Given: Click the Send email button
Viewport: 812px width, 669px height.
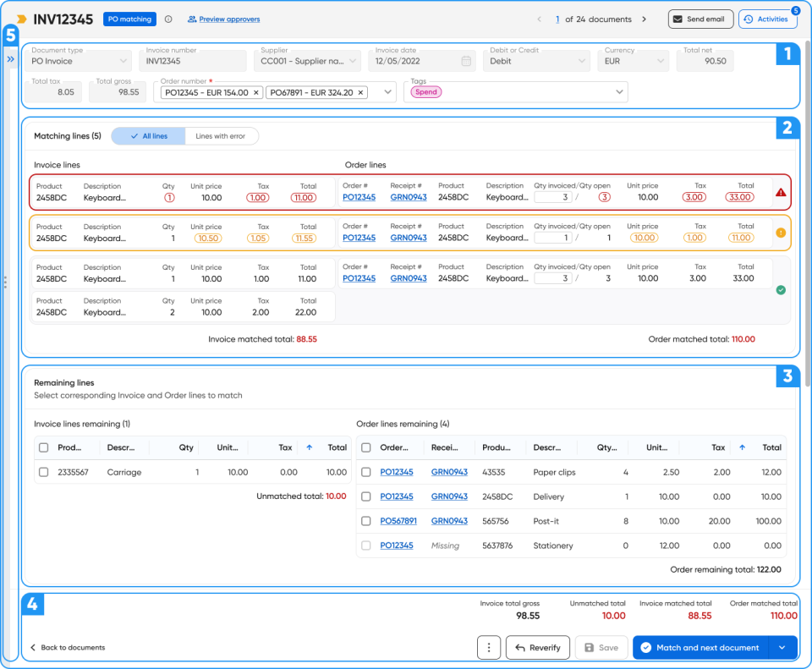Looking at the screenshot, I should click(x=701, y=19).
